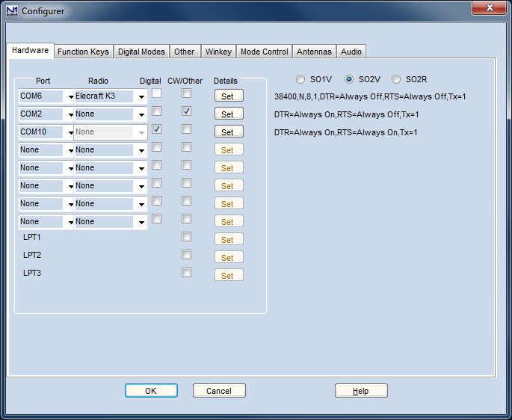Expand the COM2 port dropdown

pos(70,114)
